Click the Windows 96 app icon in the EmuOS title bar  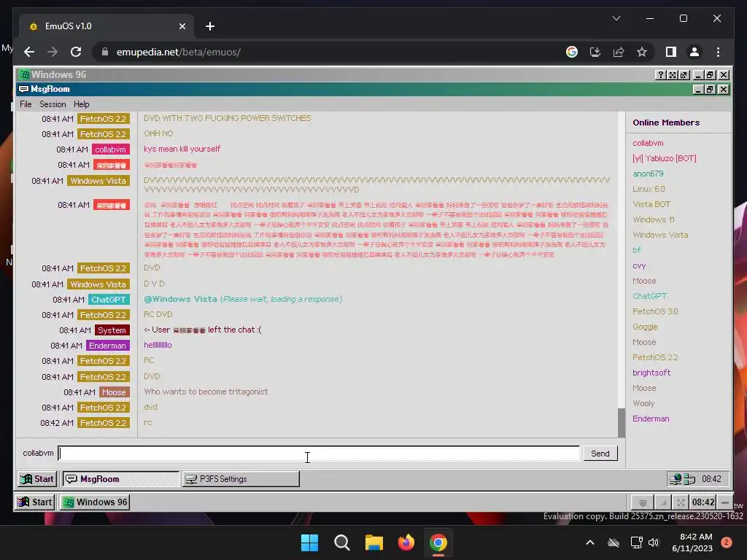[24, 75]
